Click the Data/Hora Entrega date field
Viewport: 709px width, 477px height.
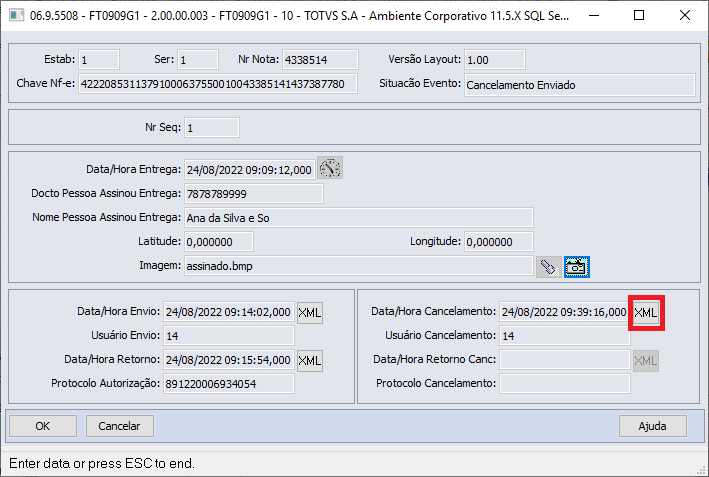[250, 170]
